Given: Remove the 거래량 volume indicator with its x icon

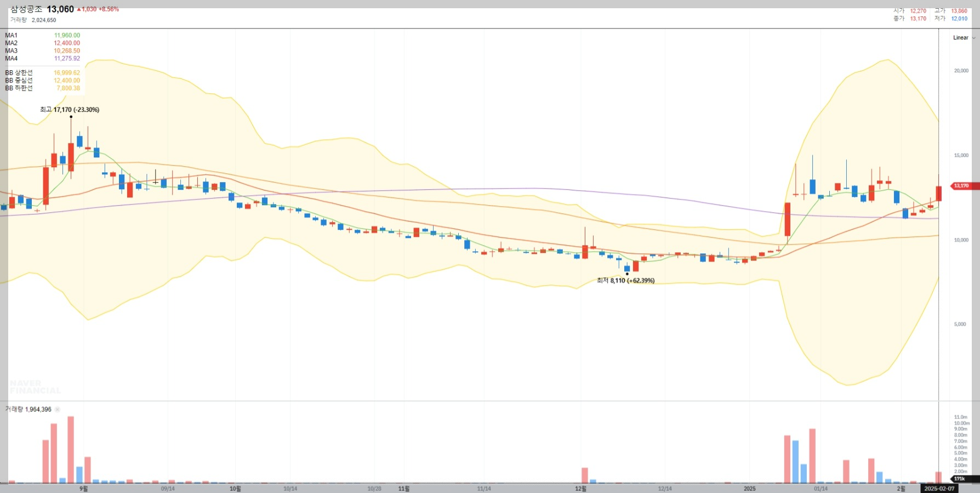Looking at the screenshot, I should pos(58,410).
